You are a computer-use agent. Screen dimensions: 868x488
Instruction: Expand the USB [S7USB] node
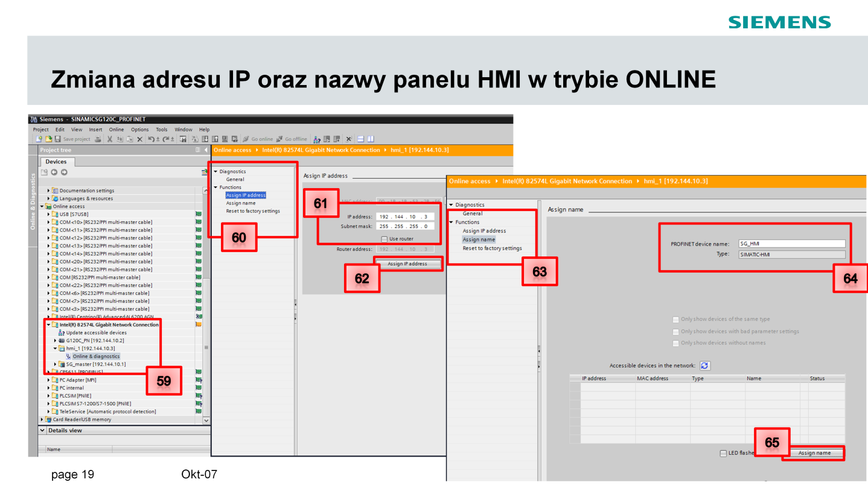pyautogui.click(x=49, y=214)
